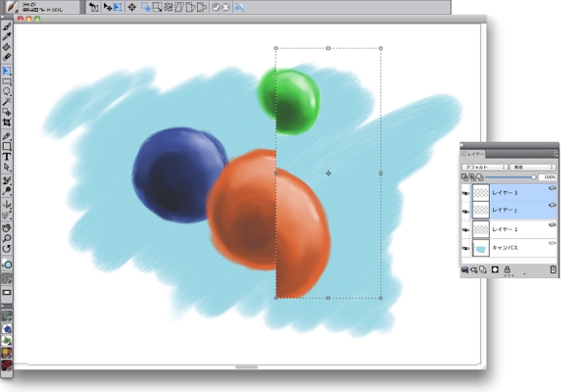This screenshot has height=392, width=588.
Task: Open the デフォルト composite method dropdown
Action: (484, 168)
